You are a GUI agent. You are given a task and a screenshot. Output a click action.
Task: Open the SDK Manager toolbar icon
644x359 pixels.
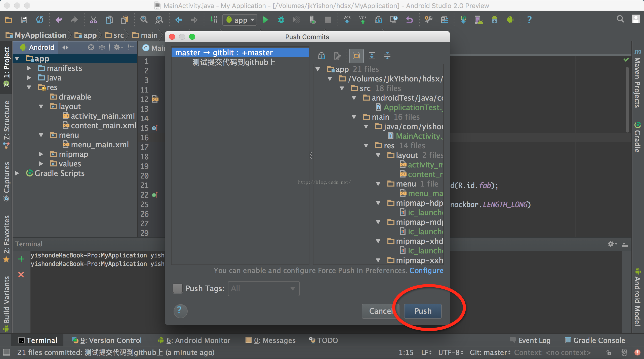(x=494, y=20)
